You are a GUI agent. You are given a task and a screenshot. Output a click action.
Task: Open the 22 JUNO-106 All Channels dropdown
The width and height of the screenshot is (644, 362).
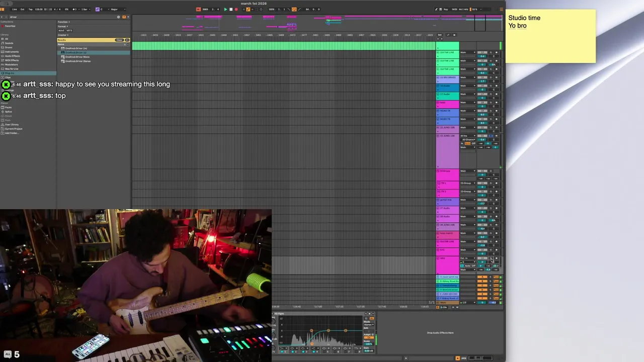tap(469, 139)
